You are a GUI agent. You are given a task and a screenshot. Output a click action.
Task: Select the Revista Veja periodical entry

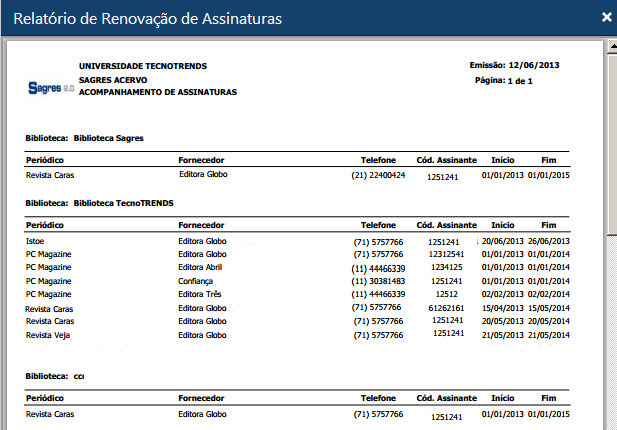[x=50, y=335]
